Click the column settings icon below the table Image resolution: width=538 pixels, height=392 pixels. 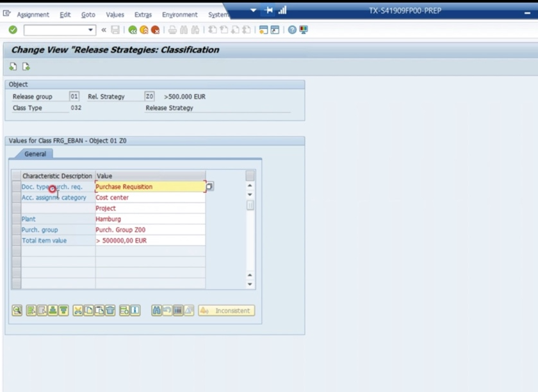(x=178, y=311)
